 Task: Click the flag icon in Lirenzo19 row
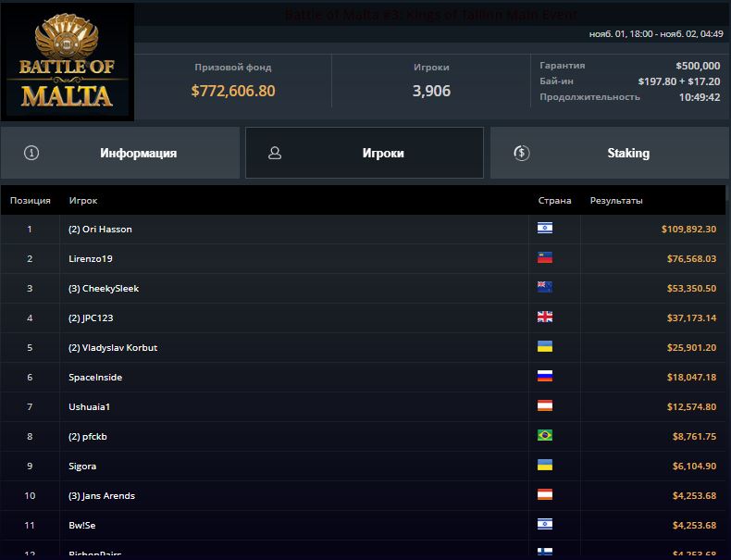tap(545, 258)
